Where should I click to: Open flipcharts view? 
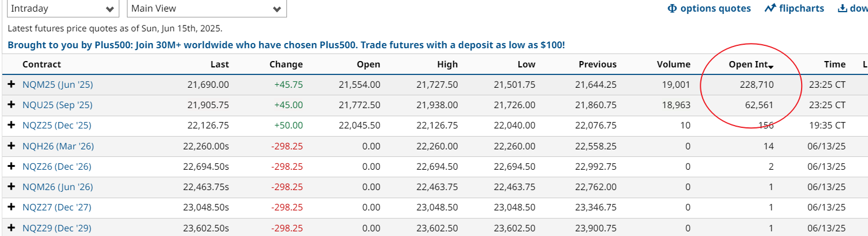(x=795, y=9)
